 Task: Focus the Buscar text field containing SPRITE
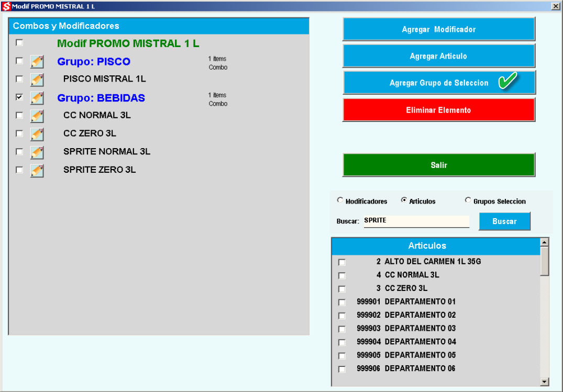click(x=416, y=221)
